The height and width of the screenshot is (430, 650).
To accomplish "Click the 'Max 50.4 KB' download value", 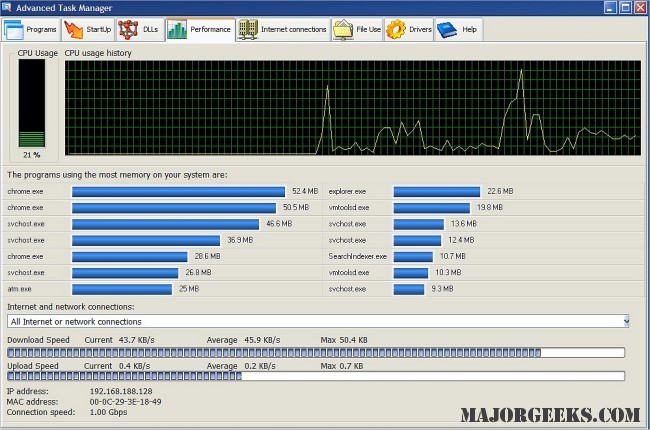I will coord(344,340).
